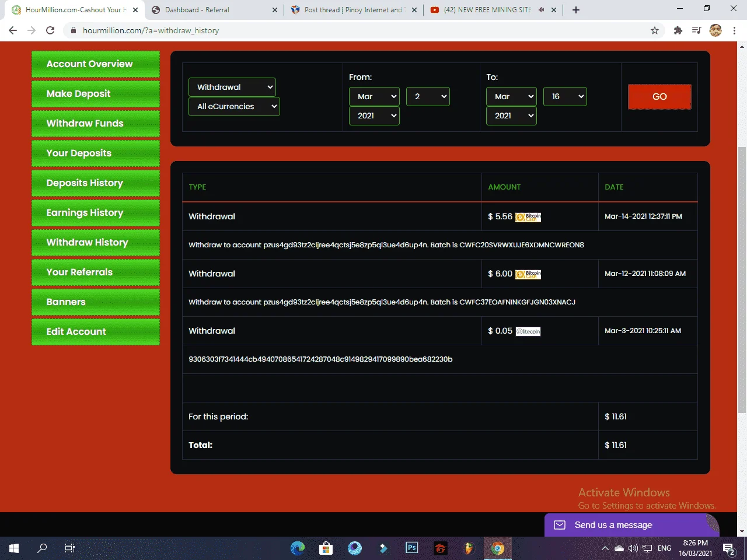The width and height of the screenshot is (747, 560).
Task: Open FL Studio from taskbar
Action: click(x=469, y=548)
